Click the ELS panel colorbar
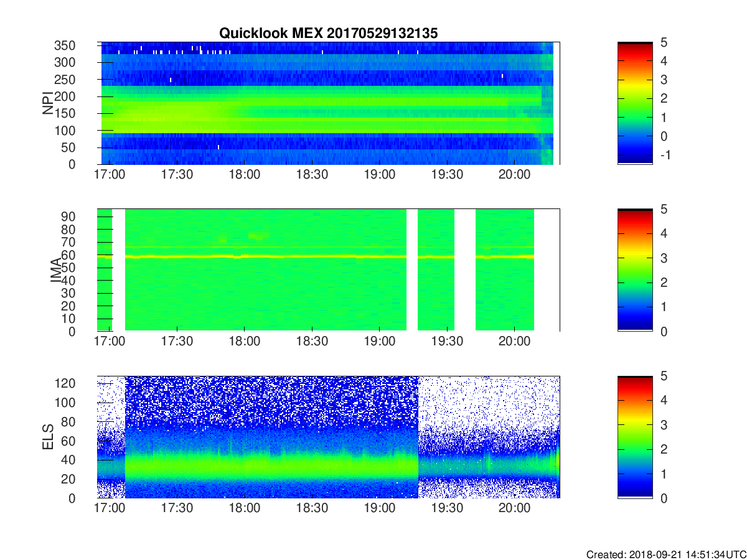Screen dimensions: 747x560 click(x=635, y=437)
